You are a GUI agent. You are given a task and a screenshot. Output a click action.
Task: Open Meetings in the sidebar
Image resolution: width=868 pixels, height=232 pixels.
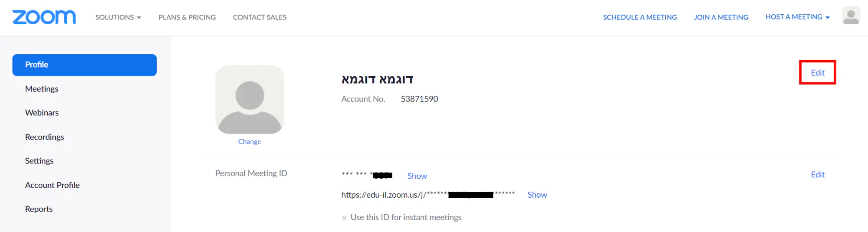(x=42, y=89)
